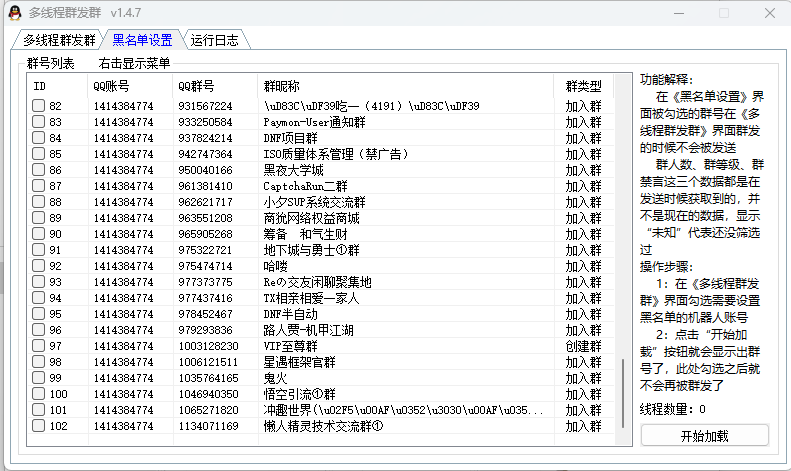Click the 群类型 column header
This screenshot has width=791, height=471.
(x=583, y=86)
